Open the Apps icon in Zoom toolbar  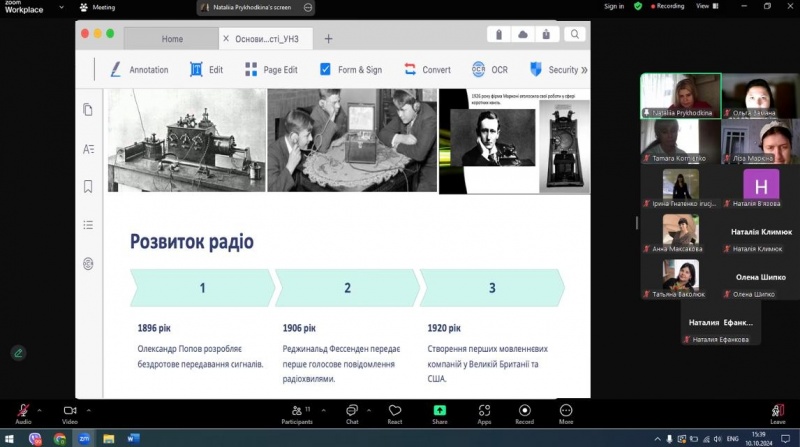point(484,412)
